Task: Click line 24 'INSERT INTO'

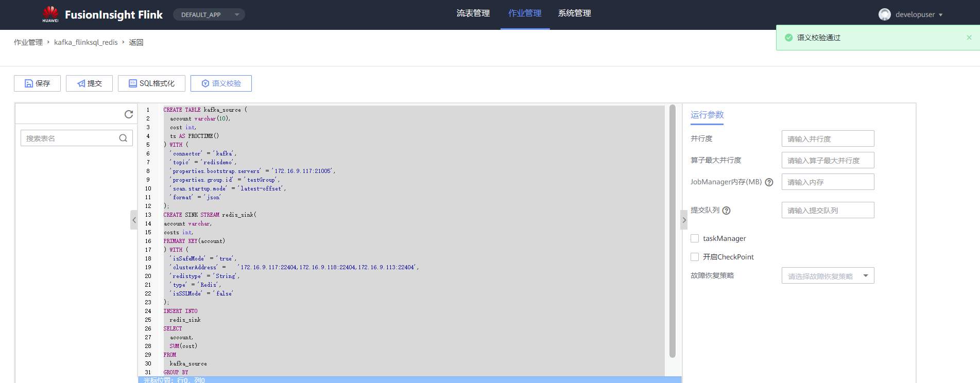Action: pyautogui.click(x=180, y=311)
